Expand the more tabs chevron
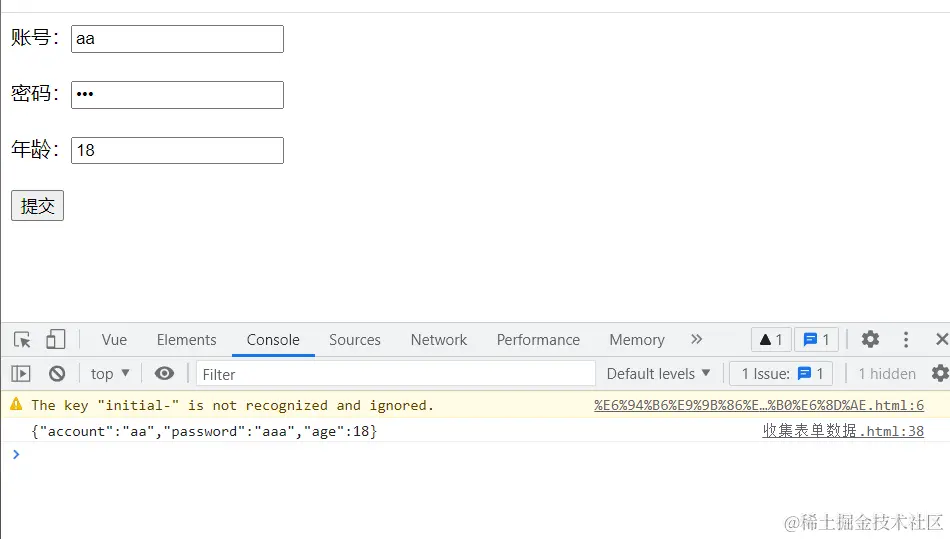This screenshot has width=950, height=539. click(x=696, y=339)
